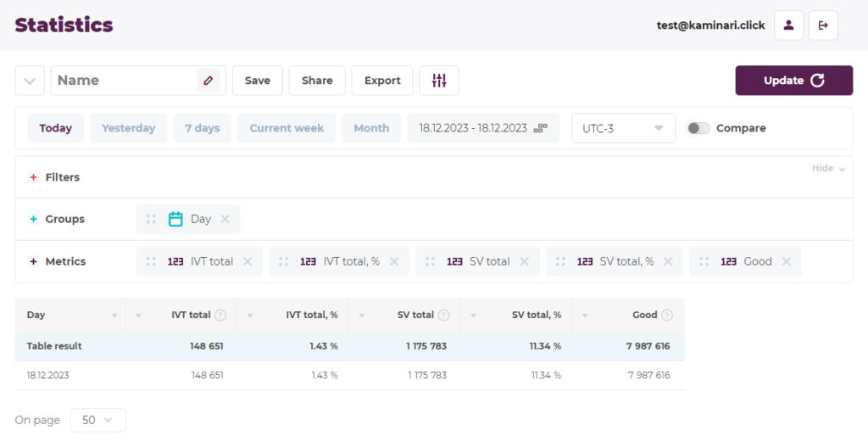Screen dimensions: 868x447
Task: Click the Export button
Action: (x=382, y=81)
